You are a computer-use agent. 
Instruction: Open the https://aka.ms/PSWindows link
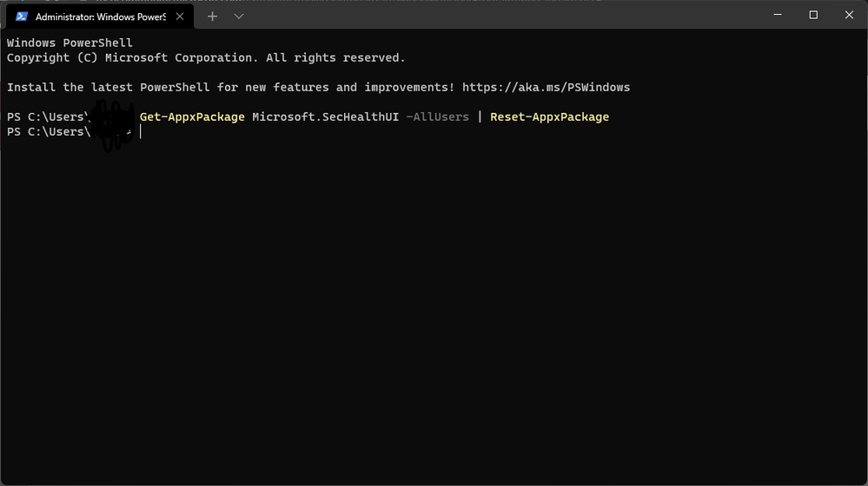(x=546, y=88)
